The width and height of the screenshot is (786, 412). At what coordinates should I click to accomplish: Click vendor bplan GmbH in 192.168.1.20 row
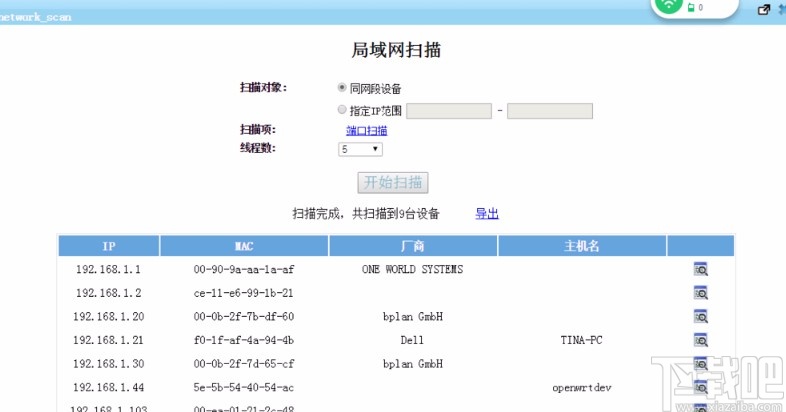coord(413,316)
